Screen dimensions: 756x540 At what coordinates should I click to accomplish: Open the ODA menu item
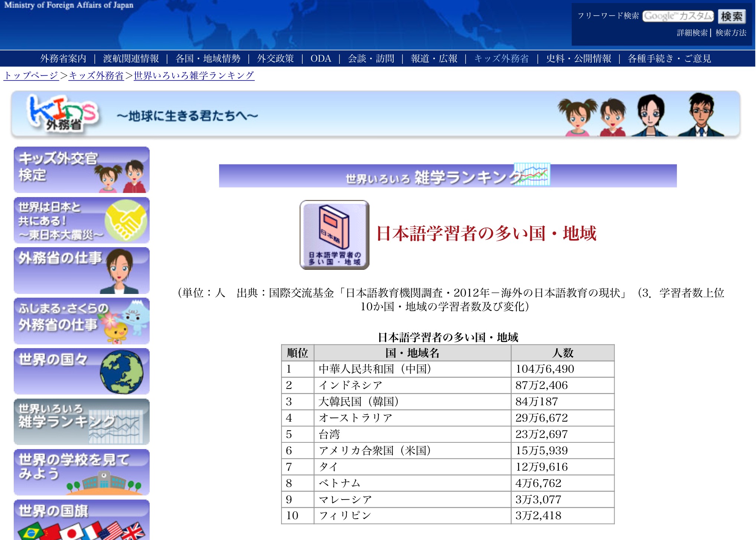[x=320, y=59]
